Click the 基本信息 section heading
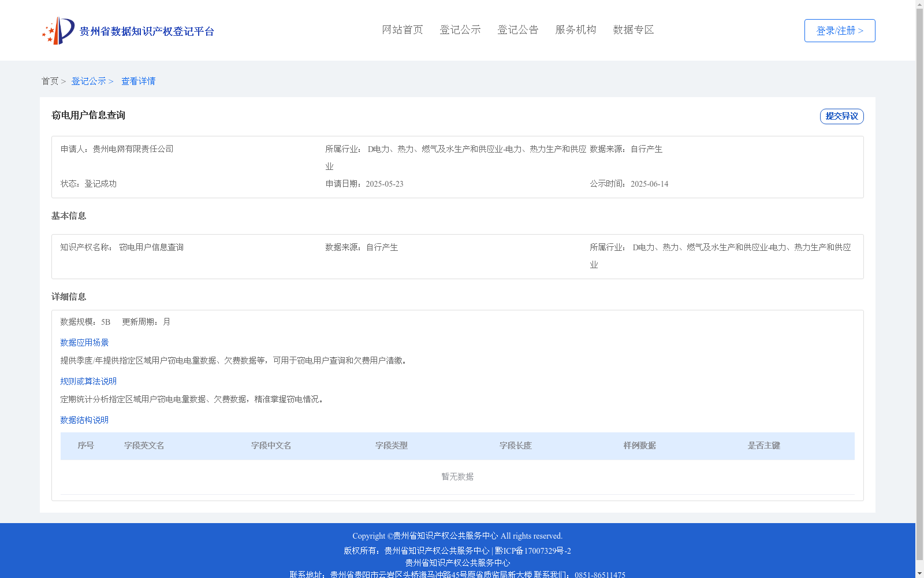 (69, 216)
